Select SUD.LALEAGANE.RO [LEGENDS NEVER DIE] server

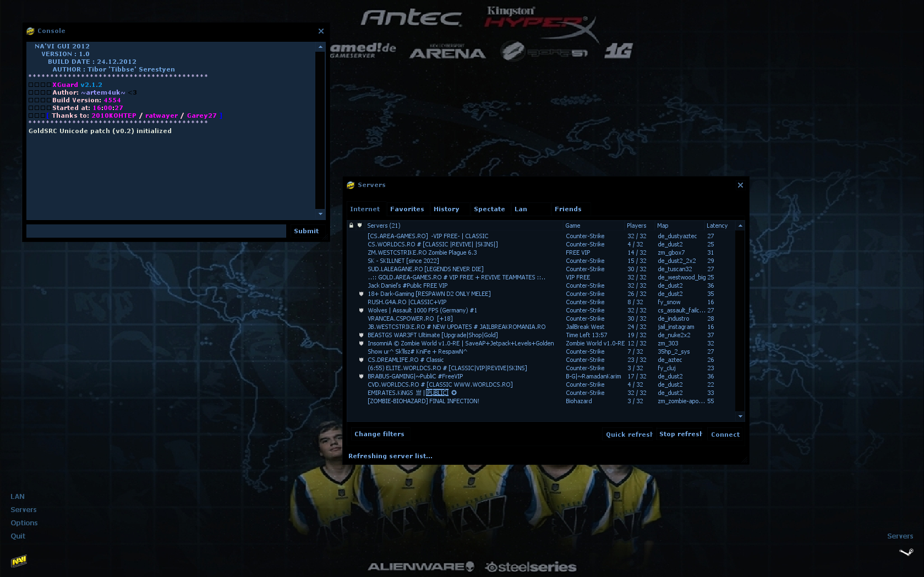[542, 269]
